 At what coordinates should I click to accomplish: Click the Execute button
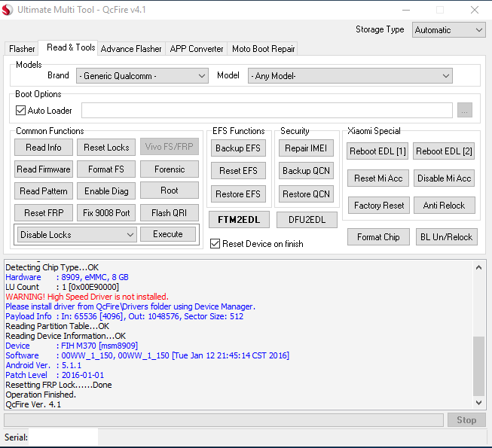click(168, 234)
